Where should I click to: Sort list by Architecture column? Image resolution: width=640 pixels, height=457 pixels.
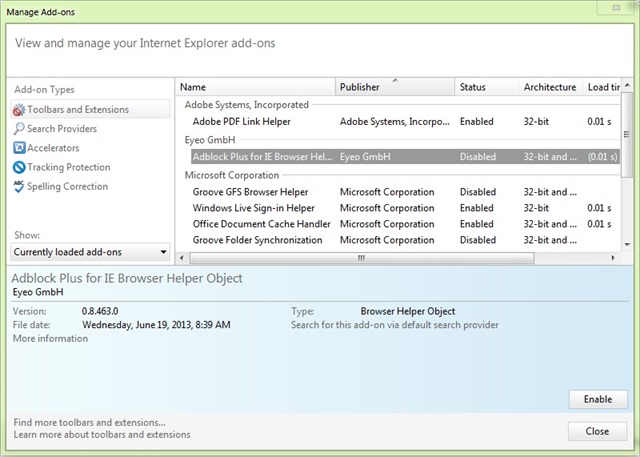(x=550, y=87)
